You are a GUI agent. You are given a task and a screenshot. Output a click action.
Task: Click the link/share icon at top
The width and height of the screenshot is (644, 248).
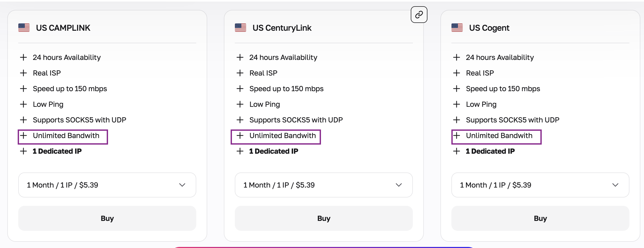tap(419, 15)
